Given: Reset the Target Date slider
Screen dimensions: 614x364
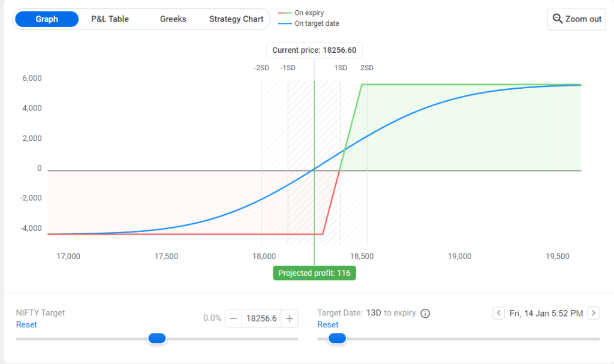Looking at the screenshot, I should tap(328, 324).
